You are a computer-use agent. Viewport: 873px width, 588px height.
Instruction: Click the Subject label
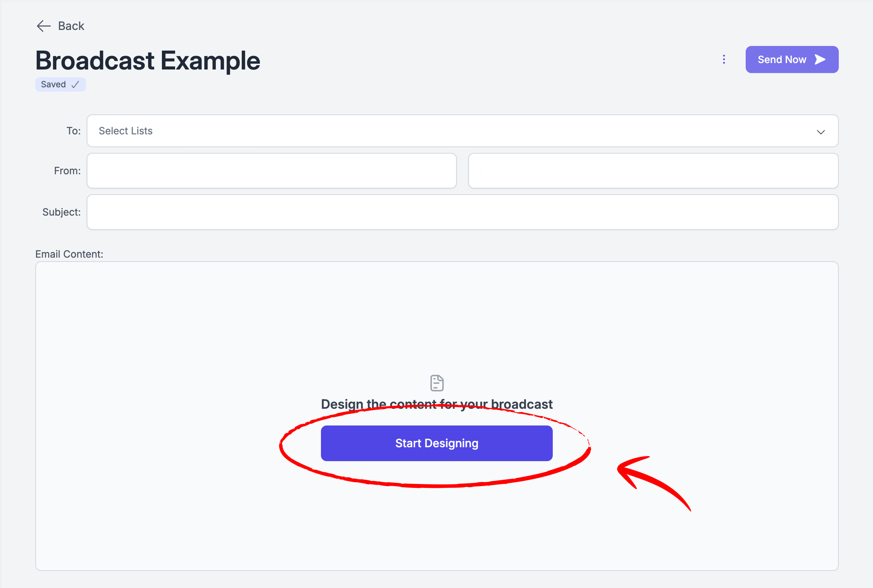click(62, 212)
